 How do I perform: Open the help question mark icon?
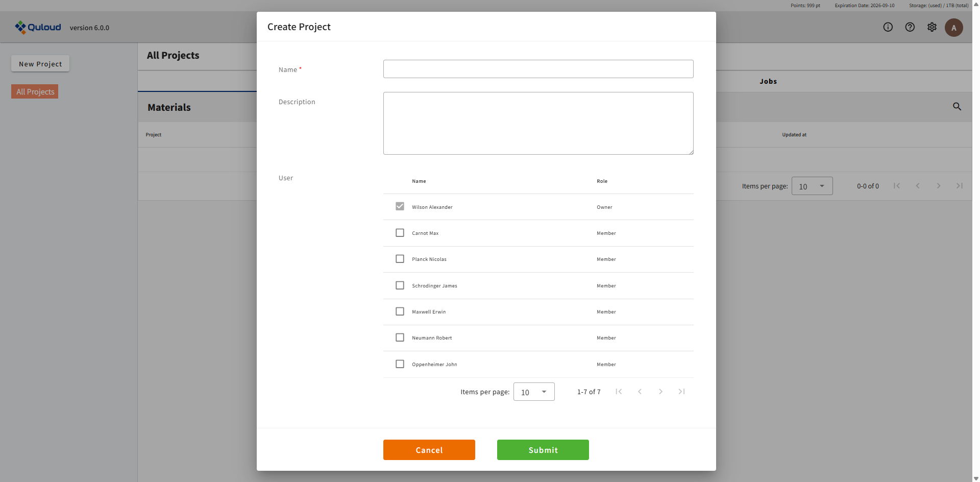(910, 27)
